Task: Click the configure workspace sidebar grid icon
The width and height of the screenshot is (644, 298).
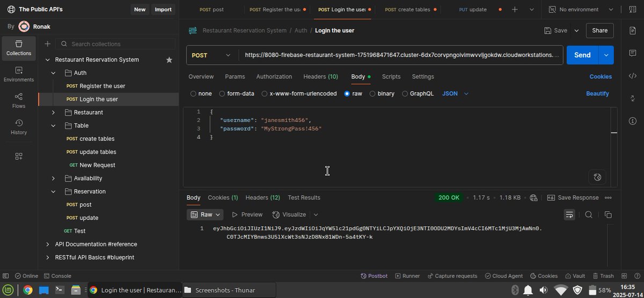Action: click(19, 156)
